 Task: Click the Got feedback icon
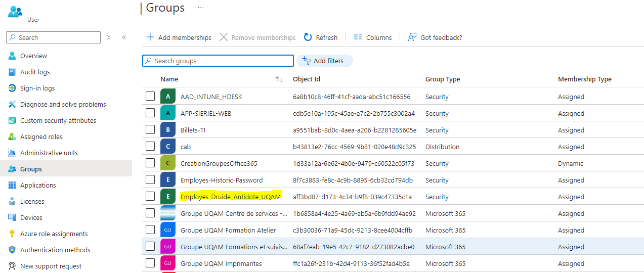coord(412,37)
